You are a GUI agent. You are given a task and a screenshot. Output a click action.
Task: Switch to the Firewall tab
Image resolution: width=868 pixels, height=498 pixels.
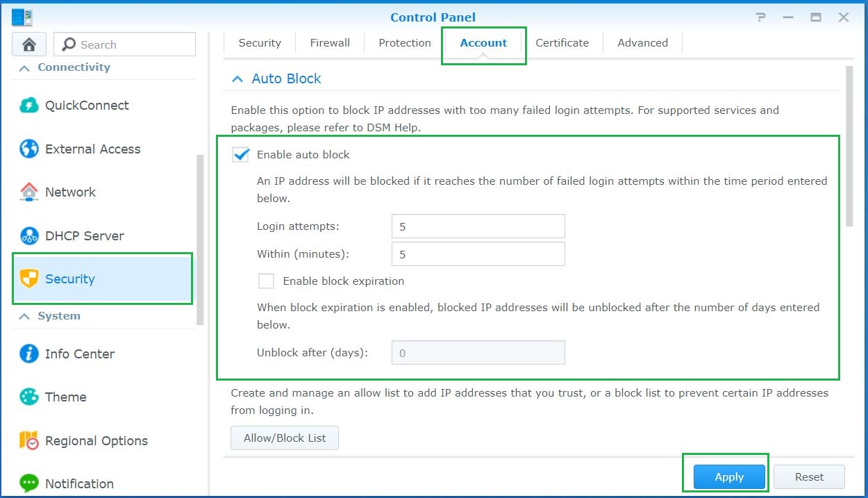(330, 42)
